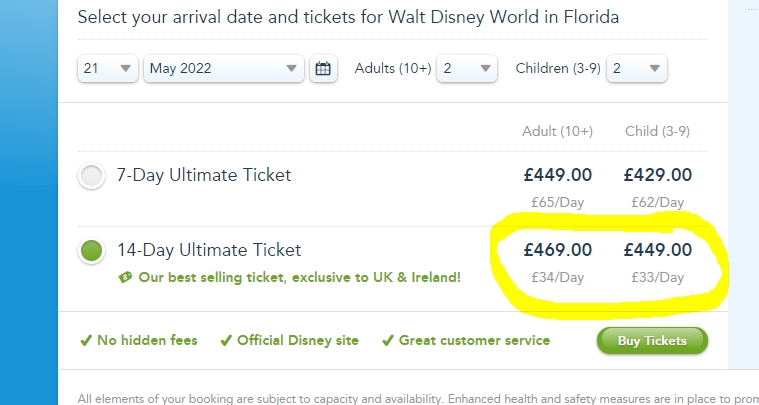Viewport: 759px width, 405px height.
Task: Click the £469.00 adult price
Action: tap(557, 249)
